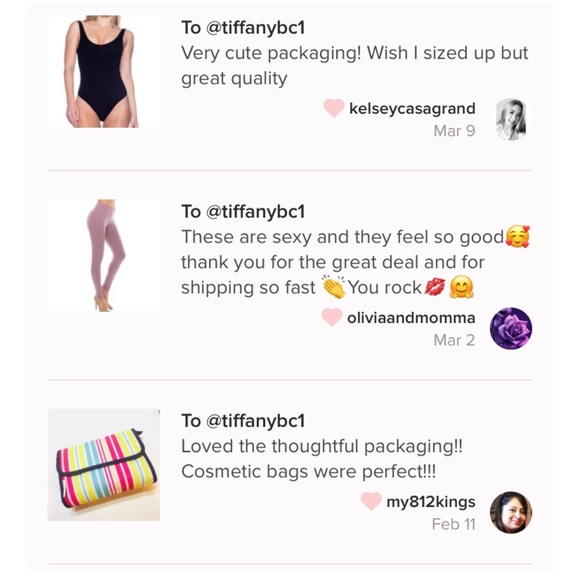Click the kelseycasagrand username
The height and width of the screenshot is (580, 580).
pyautogui.click(x=412, y=109)
